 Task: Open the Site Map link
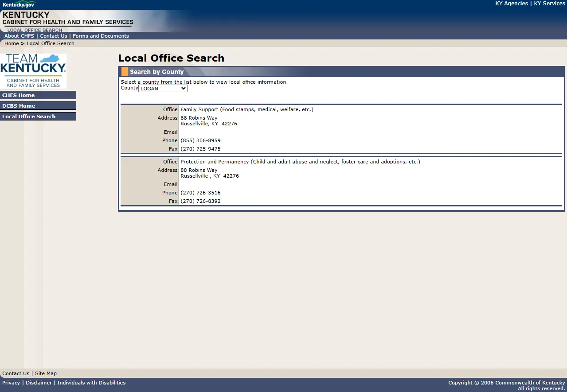(x=46, y=373)
